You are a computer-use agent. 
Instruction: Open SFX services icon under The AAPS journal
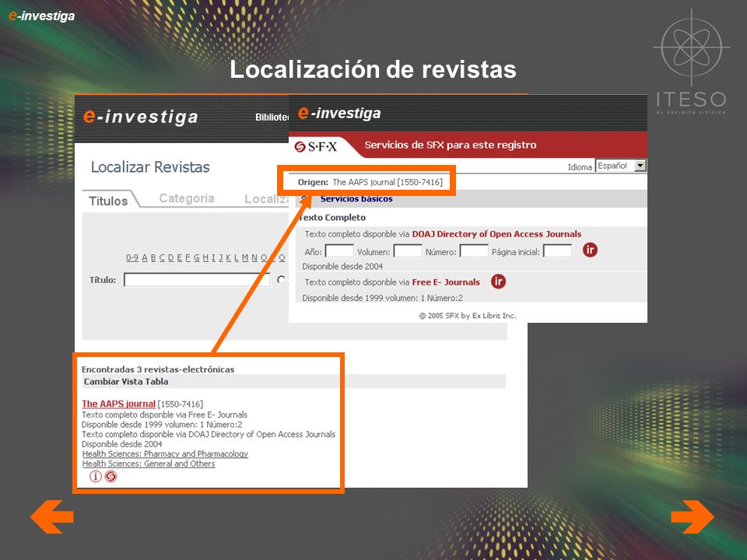tap(110, 476)
